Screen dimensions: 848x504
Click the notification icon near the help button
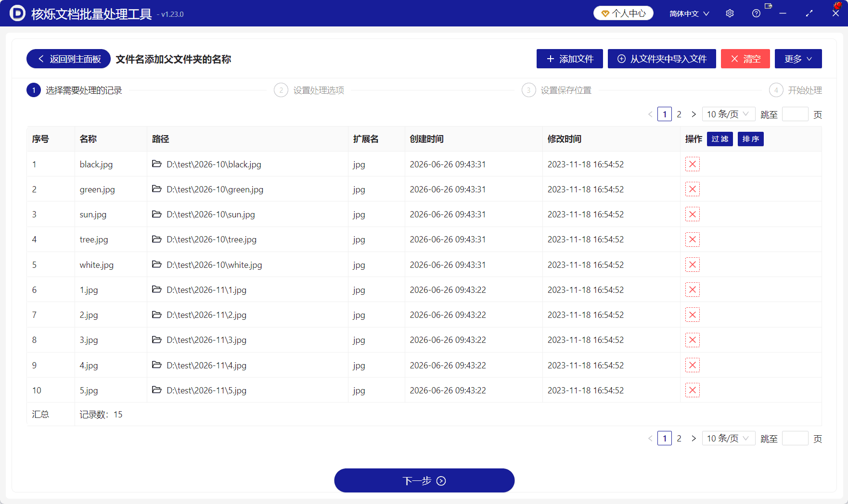point(768,6)
